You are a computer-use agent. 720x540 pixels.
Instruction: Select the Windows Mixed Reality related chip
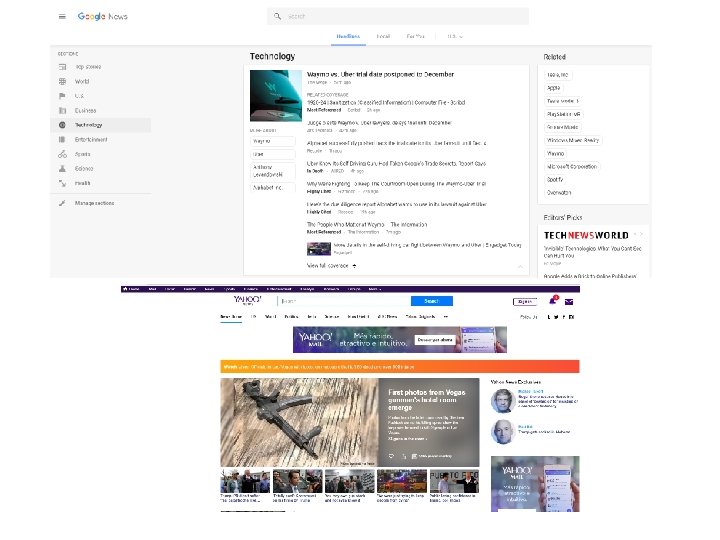(x=573, y=141)
